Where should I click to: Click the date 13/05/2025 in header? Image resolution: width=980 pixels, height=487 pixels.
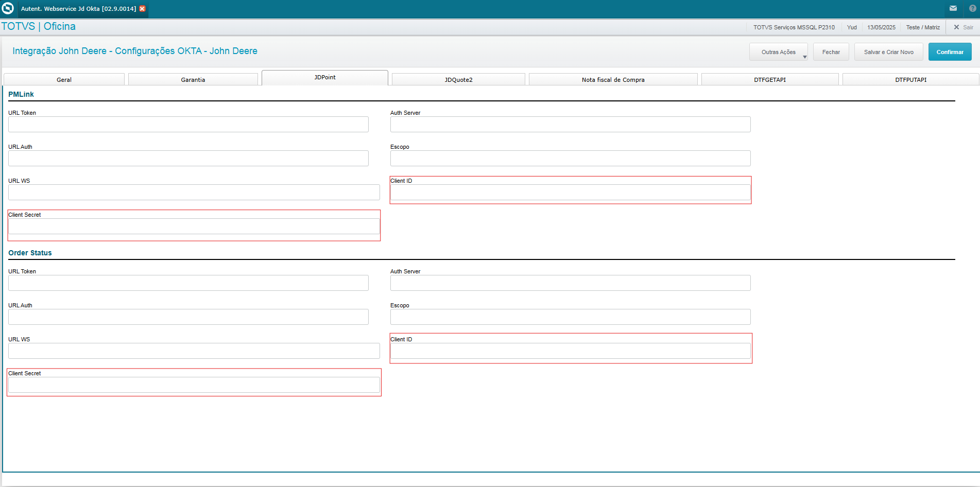tap(881, 27)
